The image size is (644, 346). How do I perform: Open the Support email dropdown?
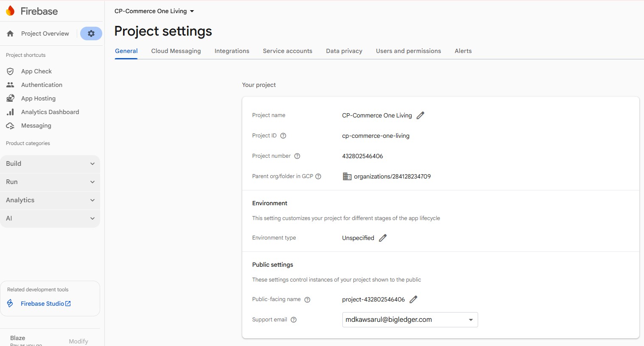point(470,320)
